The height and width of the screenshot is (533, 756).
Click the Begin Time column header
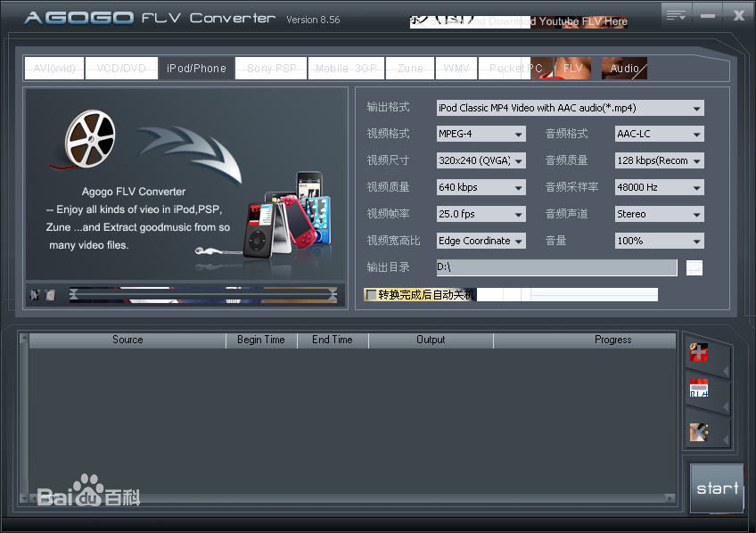(x=261, y=340)
